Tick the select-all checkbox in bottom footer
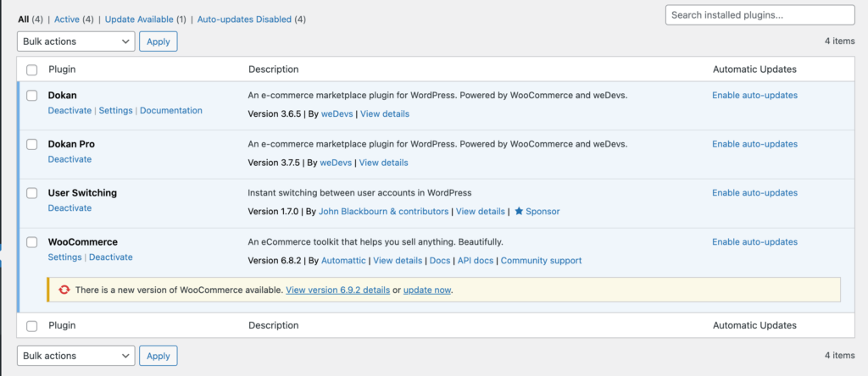Viewport: 868px width, 376px height. coord(32,326)
